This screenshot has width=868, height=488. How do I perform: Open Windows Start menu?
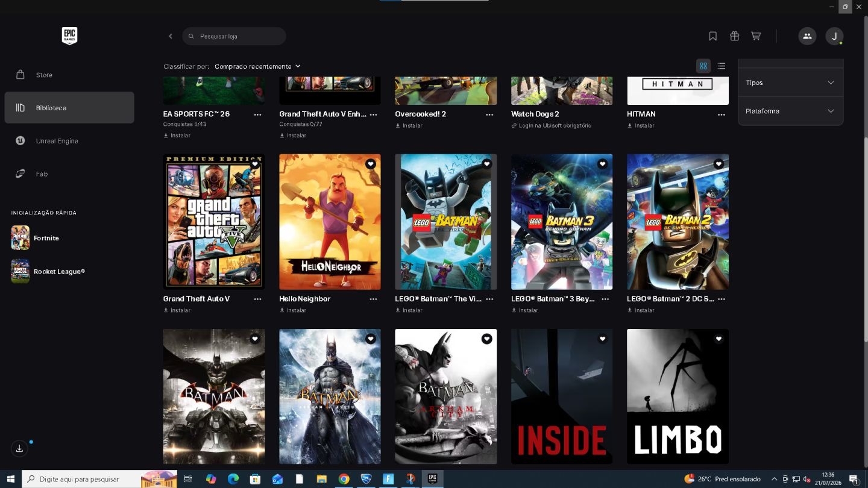(x=11, y=479)
